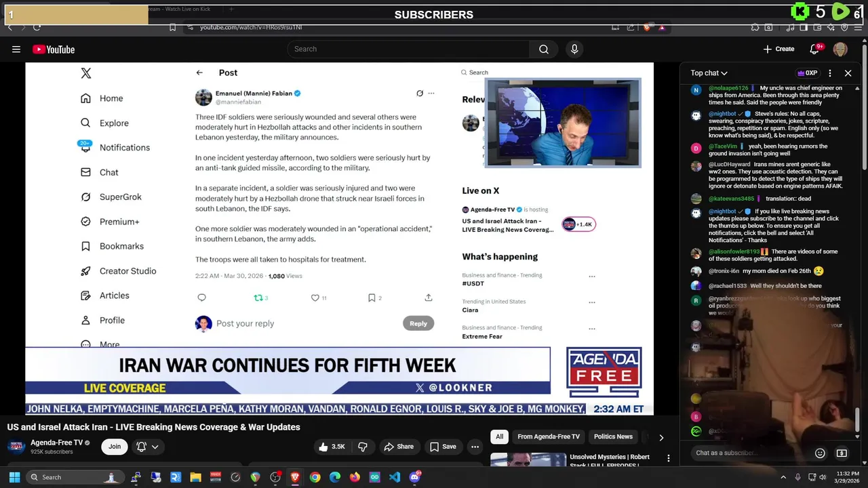Expand the subscription notification bell dropdown

click(148, 447)
